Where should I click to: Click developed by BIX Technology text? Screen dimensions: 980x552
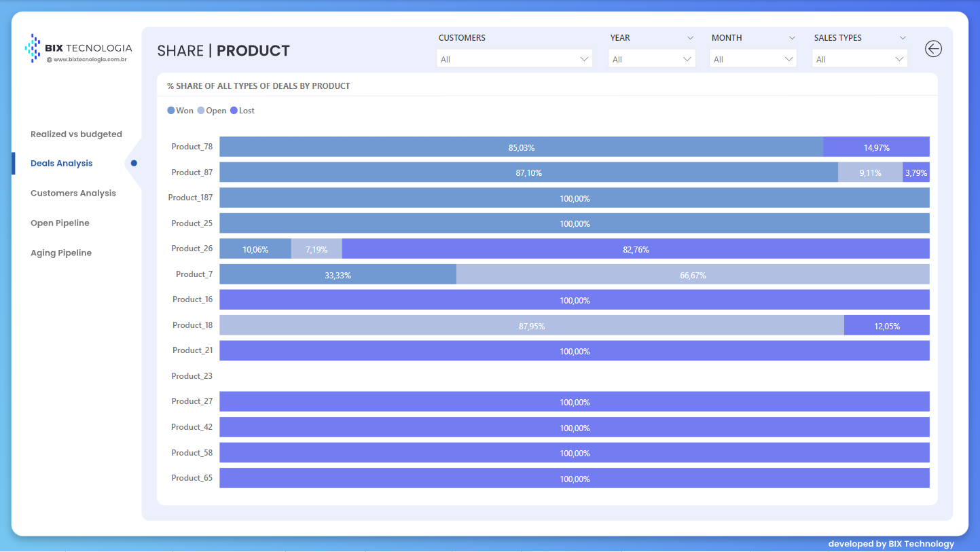click(890, 544)
